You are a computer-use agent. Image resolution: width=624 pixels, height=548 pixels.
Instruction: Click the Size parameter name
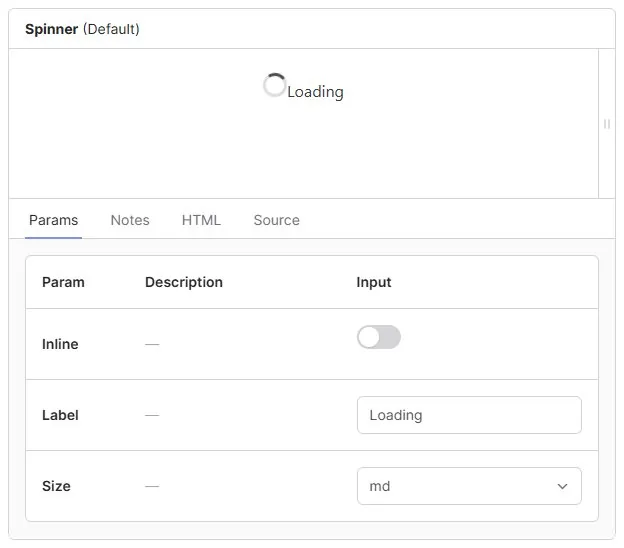(56, 486)
